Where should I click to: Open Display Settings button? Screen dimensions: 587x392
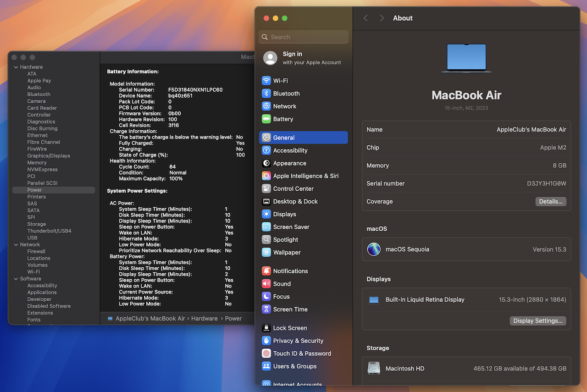coord(537,321)
